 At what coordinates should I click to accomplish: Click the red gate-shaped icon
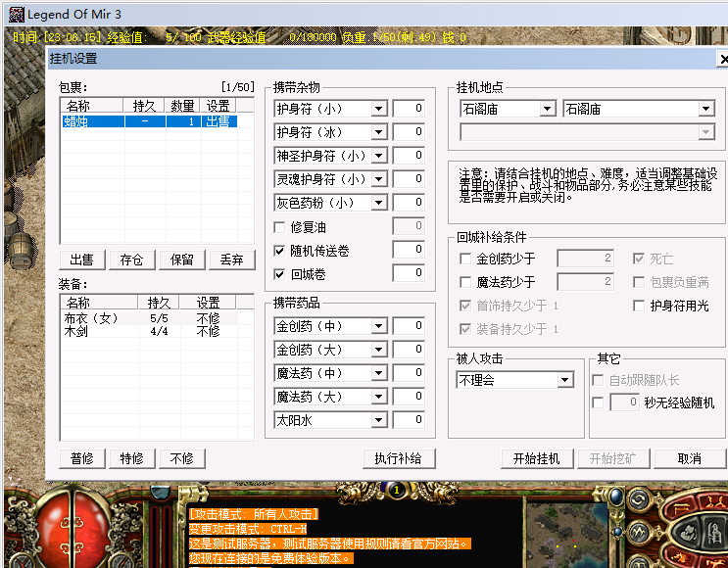pos(681,508)
